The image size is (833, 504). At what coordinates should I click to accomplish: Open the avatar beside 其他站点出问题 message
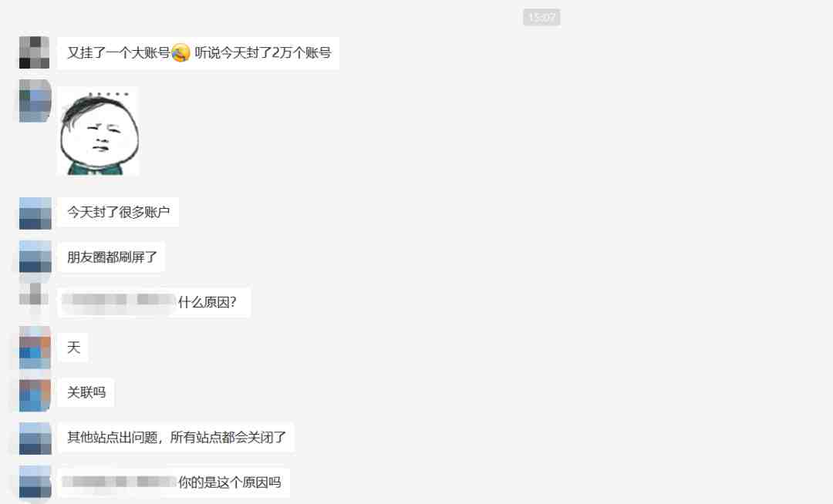click(35, 438)
